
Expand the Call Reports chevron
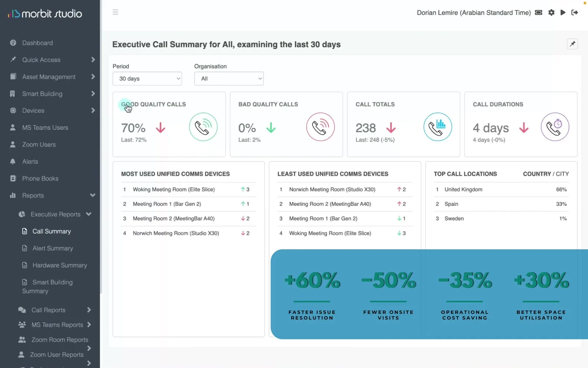click(89, 310)
